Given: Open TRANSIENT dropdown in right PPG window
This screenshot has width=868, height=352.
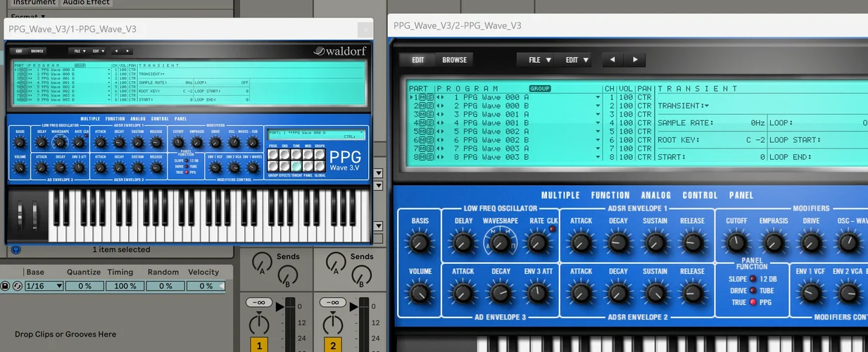Looking at the screenshot, I should tap(684, 106).
